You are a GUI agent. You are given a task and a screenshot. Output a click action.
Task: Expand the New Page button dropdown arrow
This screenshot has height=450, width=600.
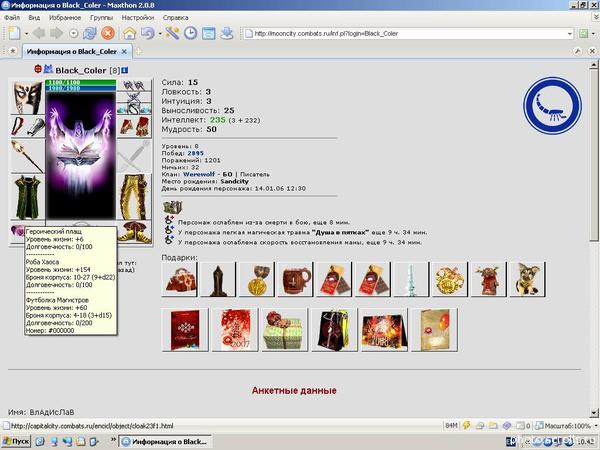click(x=26, y=34)
